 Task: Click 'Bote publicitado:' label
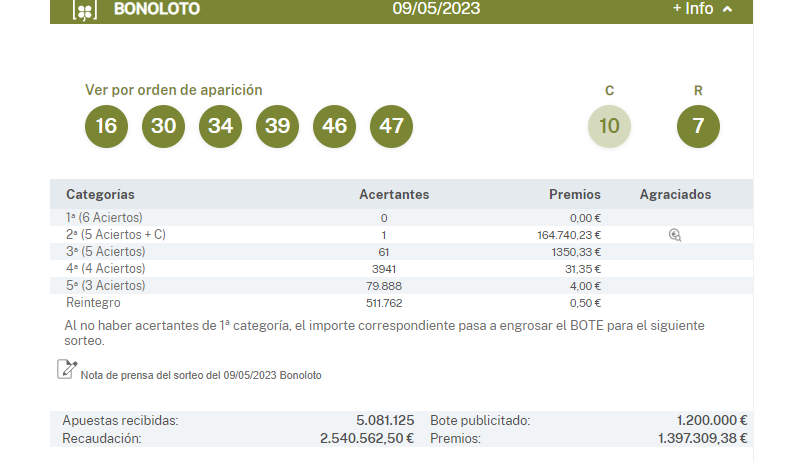click(480, 421)
